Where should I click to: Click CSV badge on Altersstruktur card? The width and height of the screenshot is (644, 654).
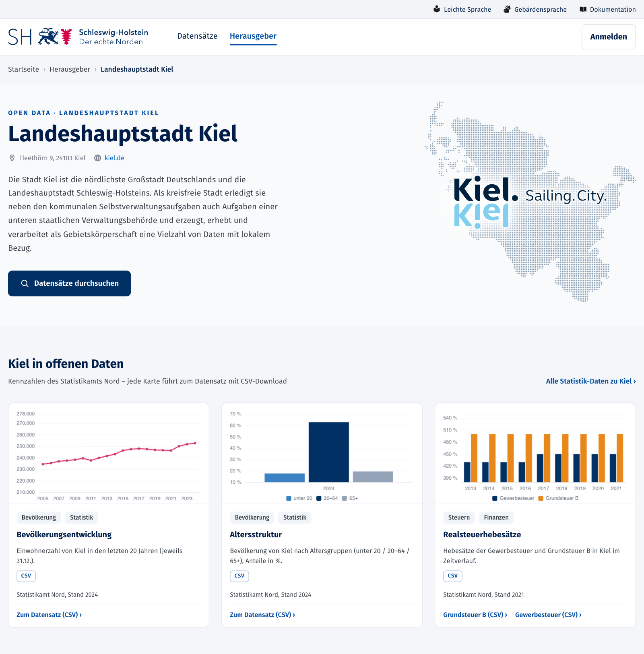[239, 576]
